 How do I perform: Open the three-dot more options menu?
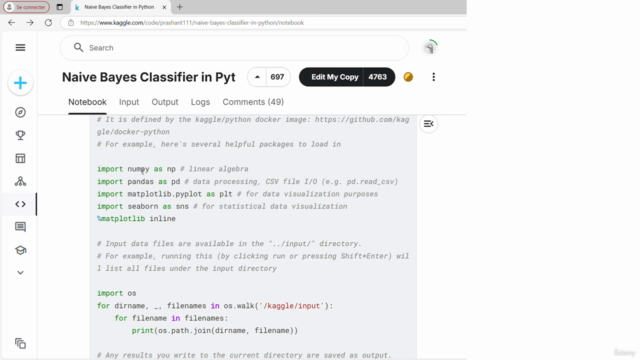[433, 77]
